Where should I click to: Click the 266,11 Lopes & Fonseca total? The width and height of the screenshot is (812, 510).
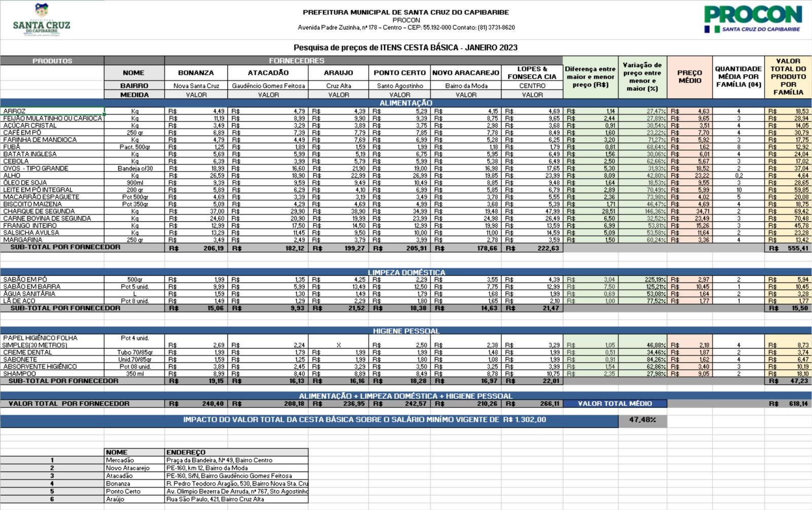(532, 403)
